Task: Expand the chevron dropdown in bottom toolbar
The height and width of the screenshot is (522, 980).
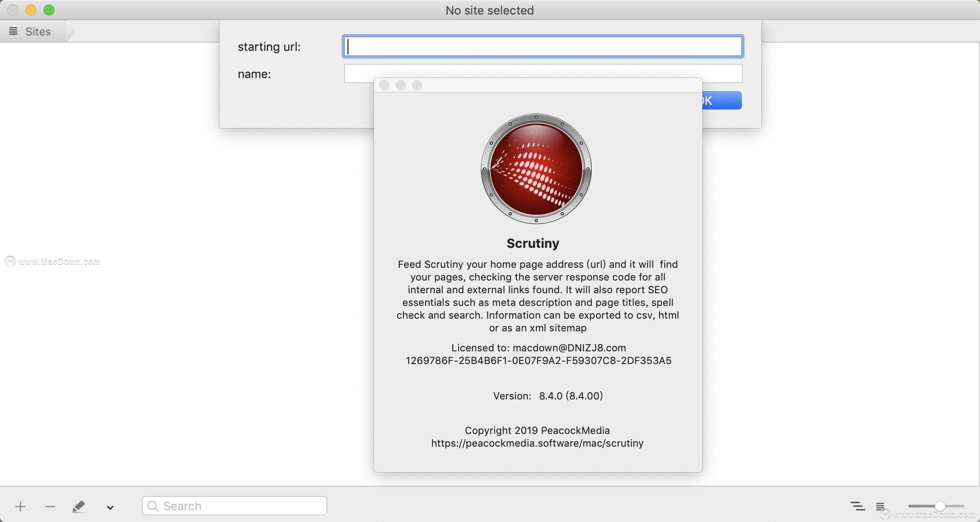Action: tap(110, 507)
